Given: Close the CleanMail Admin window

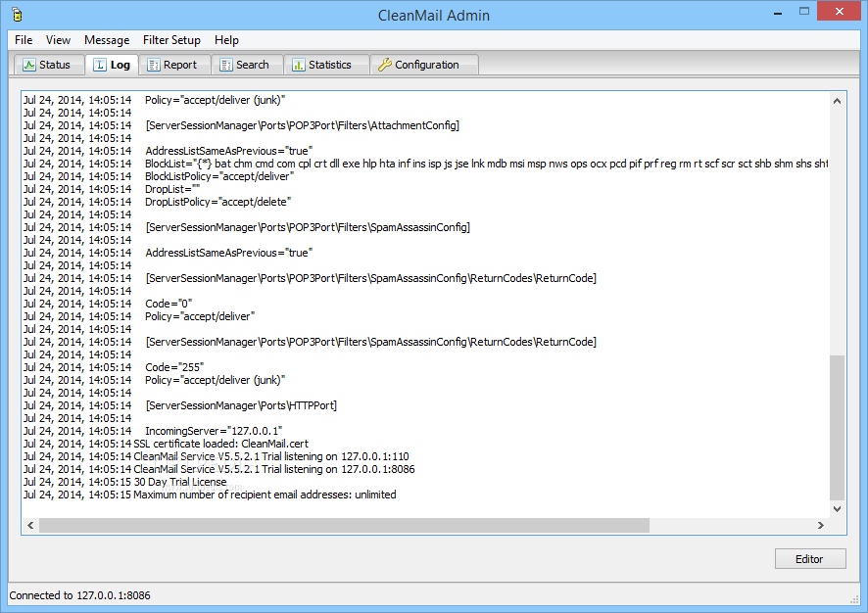Looking at the screenshot, I should (840, 12).
